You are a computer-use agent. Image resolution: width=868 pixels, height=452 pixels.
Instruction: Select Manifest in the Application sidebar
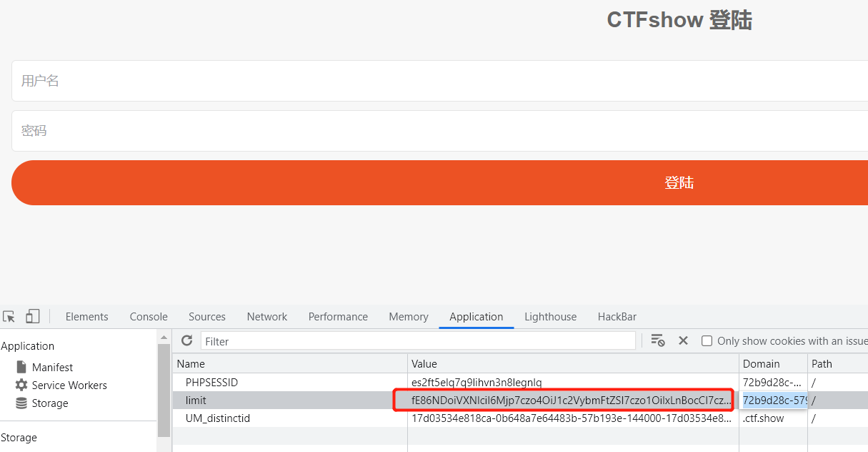click(x=52, y=367)
